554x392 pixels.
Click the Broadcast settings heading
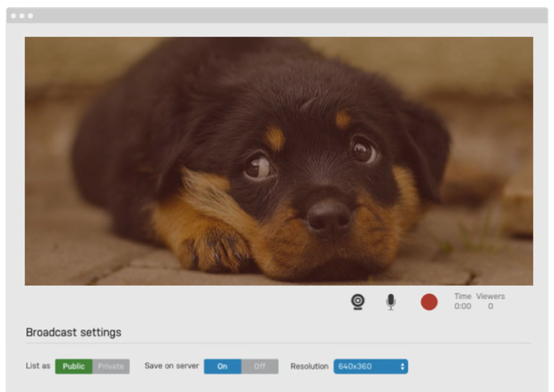click(74, 332)
